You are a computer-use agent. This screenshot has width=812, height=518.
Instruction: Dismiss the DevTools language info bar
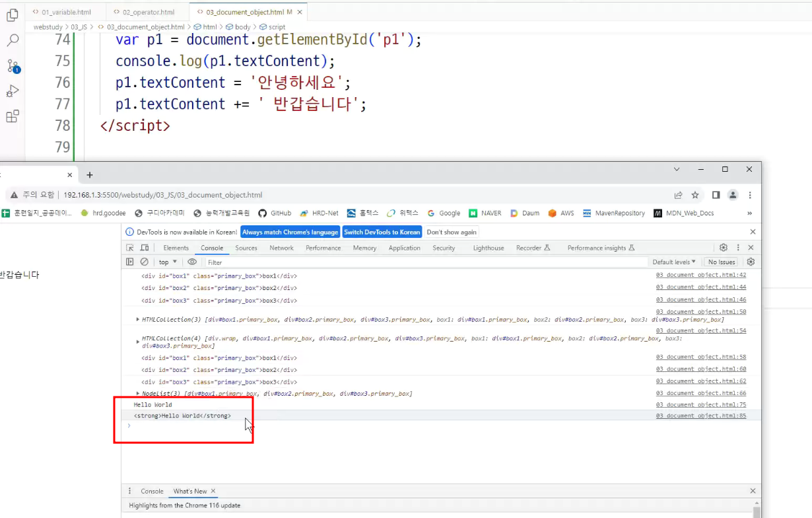pos(753,232)
